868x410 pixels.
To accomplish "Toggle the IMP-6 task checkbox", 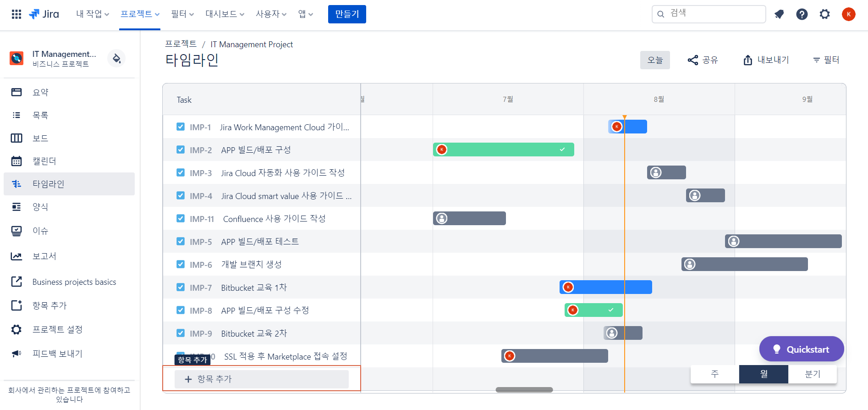I will pyautogui.click(x=181, y=264).
